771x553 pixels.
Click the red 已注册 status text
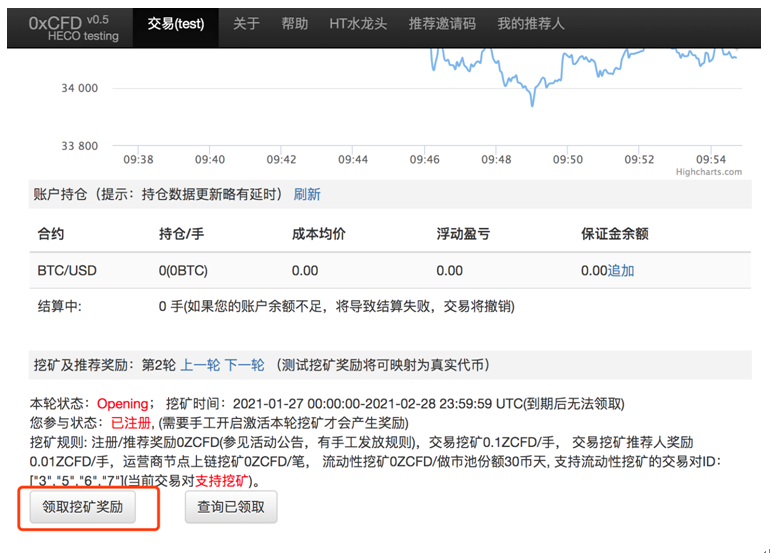click(x=130, y=423)
